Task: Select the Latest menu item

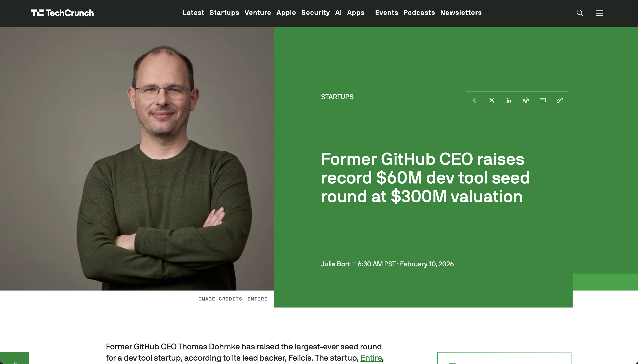Action: [x=193, y=13]
